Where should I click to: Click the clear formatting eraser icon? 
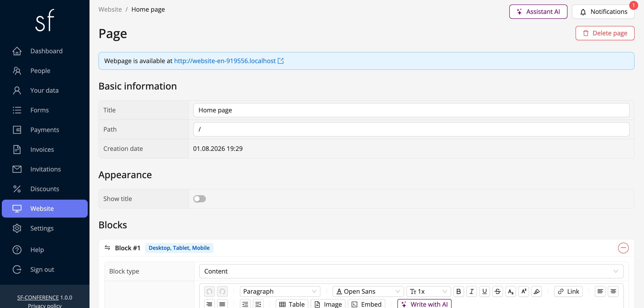537,291
